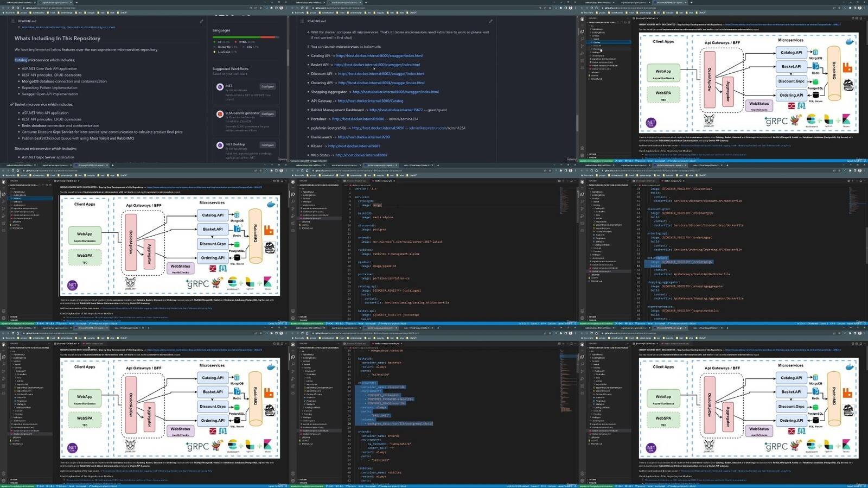Open the Portainer URL link

coord(358,119)
